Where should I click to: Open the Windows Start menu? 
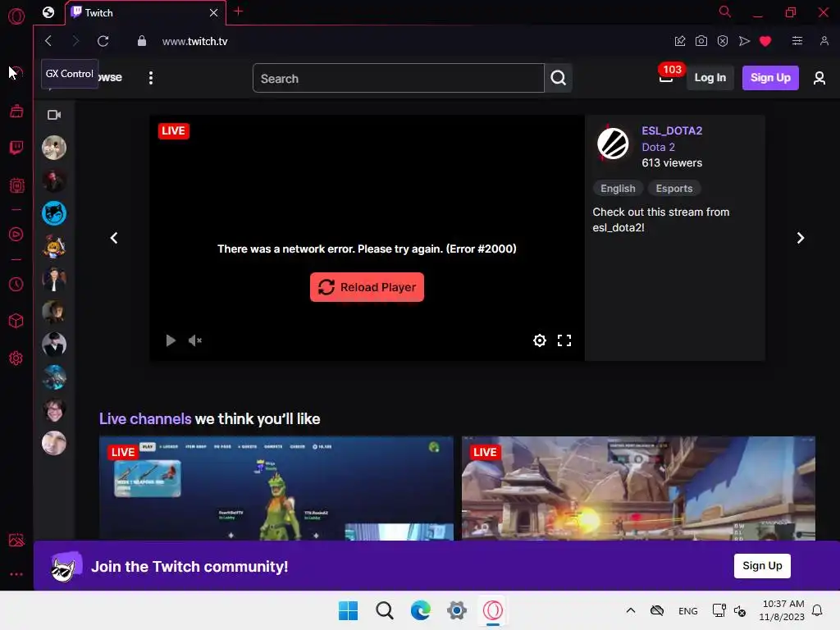coord(348,610)
